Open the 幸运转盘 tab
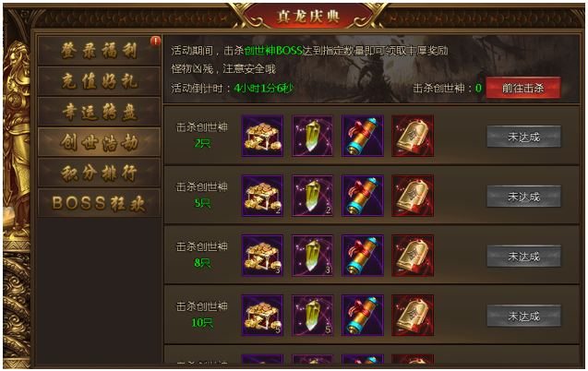 [x=99, y=112]
